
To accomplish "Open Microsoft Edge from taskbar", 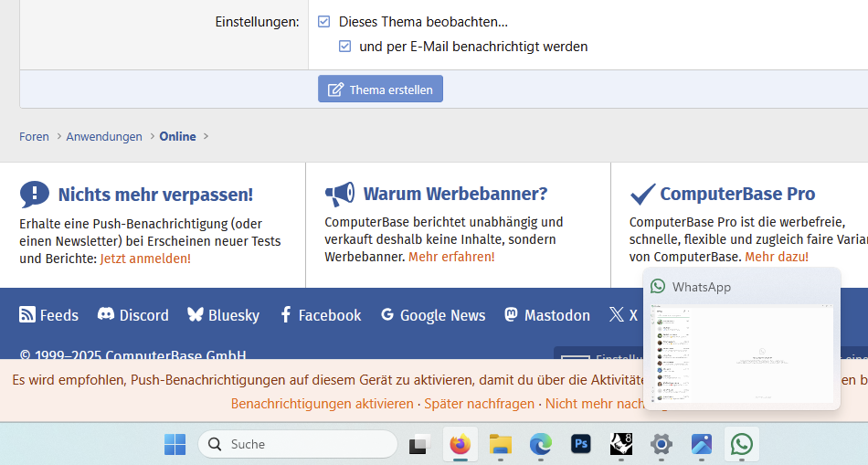I will 541,444.
